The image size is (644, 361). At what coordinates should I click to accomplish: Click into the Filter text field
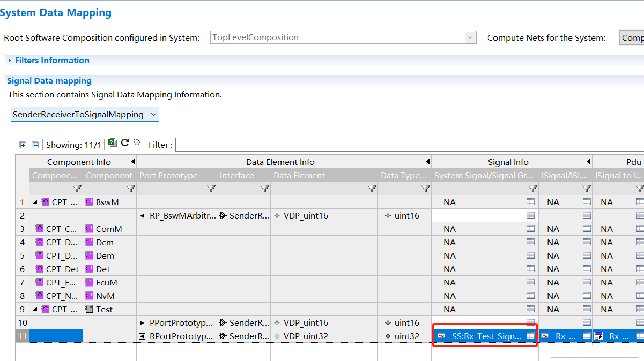click(x=408, y=145)
